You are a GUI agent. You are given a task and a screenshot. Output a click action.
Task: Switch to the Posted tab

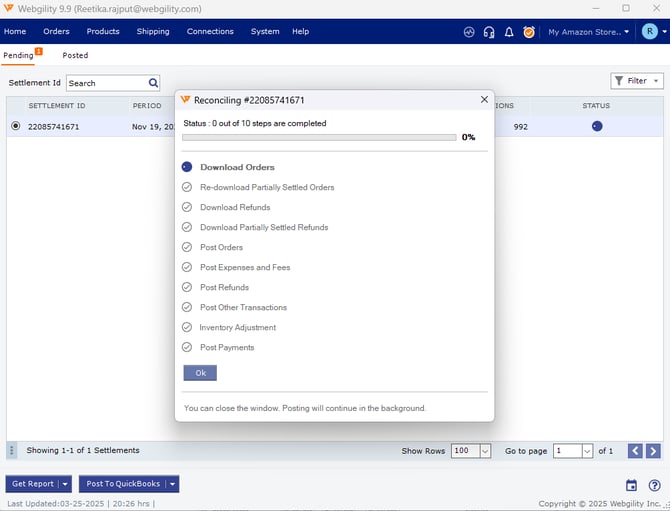coord(75,55)
